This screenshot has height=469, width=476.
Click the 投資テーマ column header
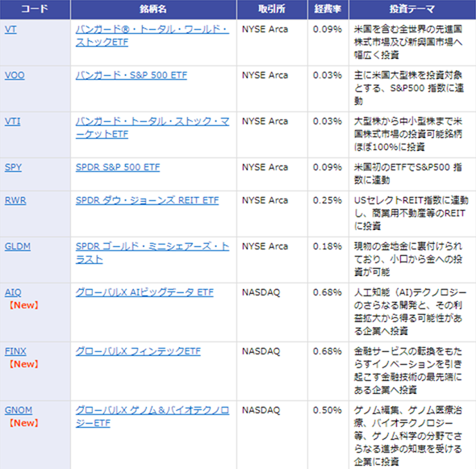412,10
